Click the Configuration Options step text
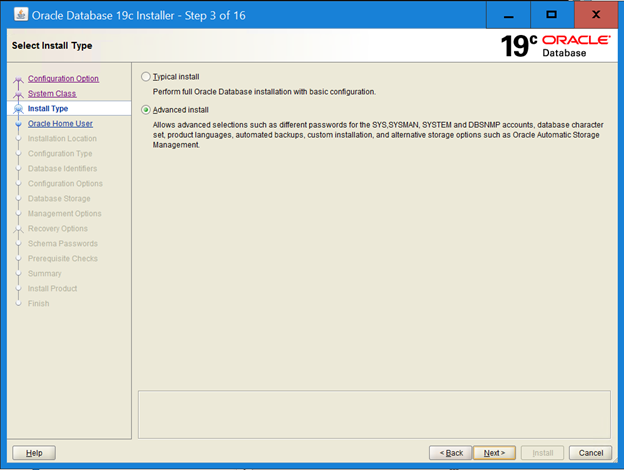The width and height of the screenshot is (624, 470). [x=65, y=183]
